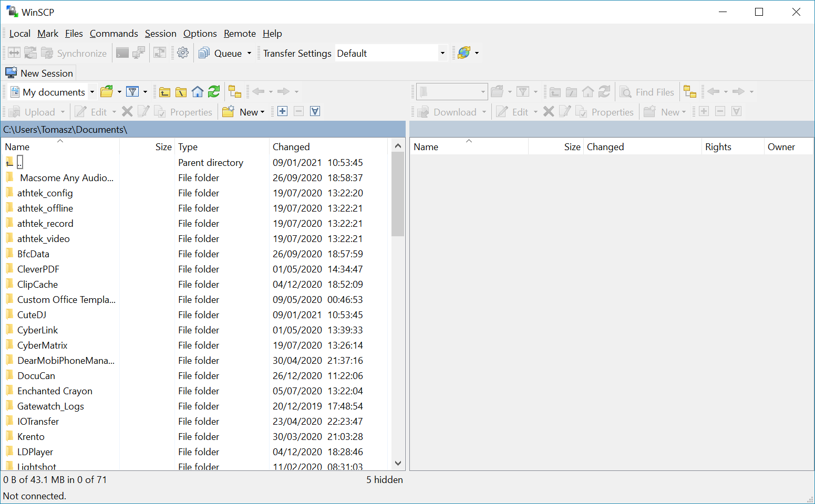Image resolution: width=815 pixels, height=504 pixels.
Task: Expand the open directory dropdown arrow
Action: click(119, 92)
